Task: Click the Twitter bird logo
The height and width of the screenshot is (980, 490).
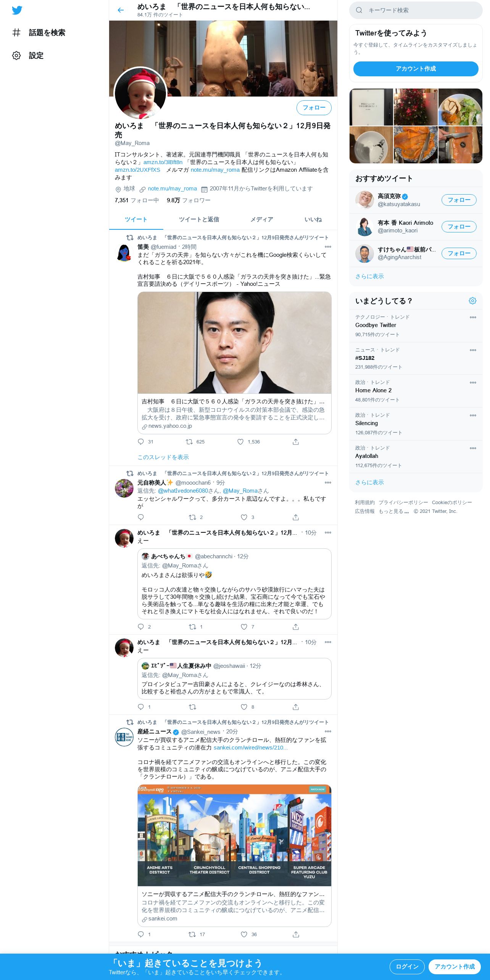Action: pos(17,10)
